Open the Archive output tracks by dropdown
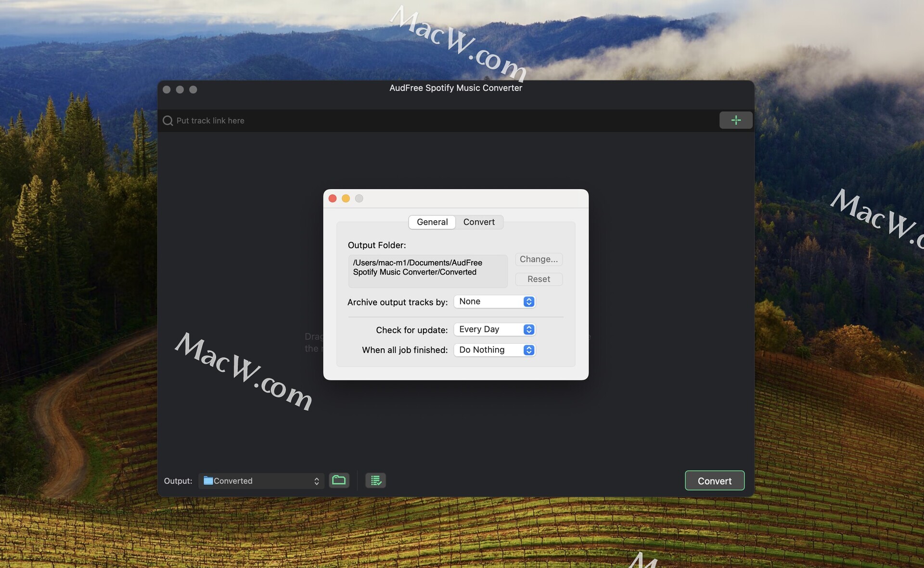 coord(495,302)
